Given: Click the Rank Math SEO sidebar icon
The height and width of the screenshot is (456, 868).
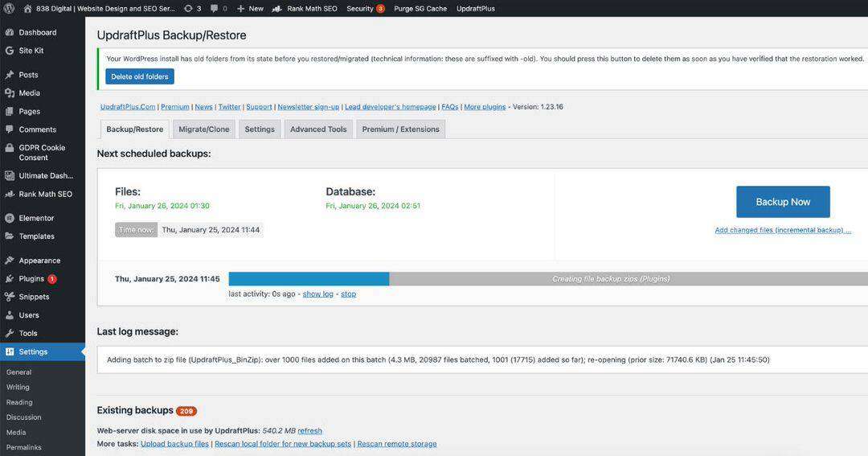Looking at the screenshot, I should (10, 194).
